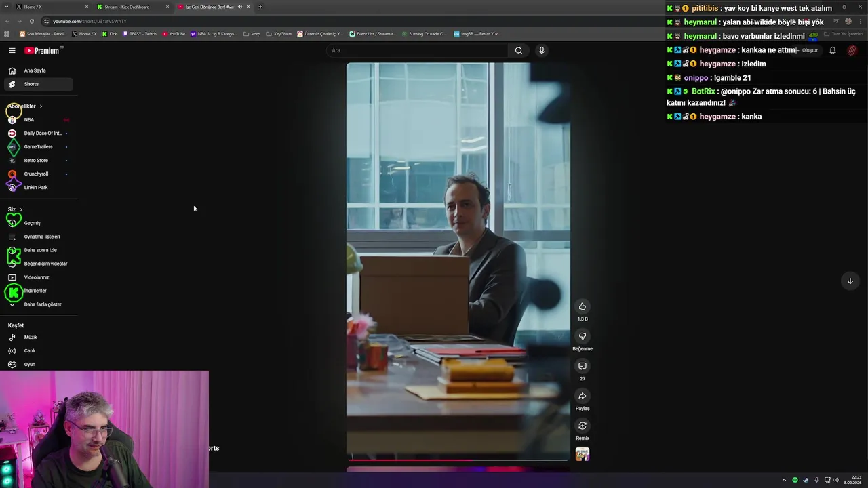The height and width of the screenshot is (488, 868).
Task: Open the GameTrailers channel
Action: (x=38, y=147)
